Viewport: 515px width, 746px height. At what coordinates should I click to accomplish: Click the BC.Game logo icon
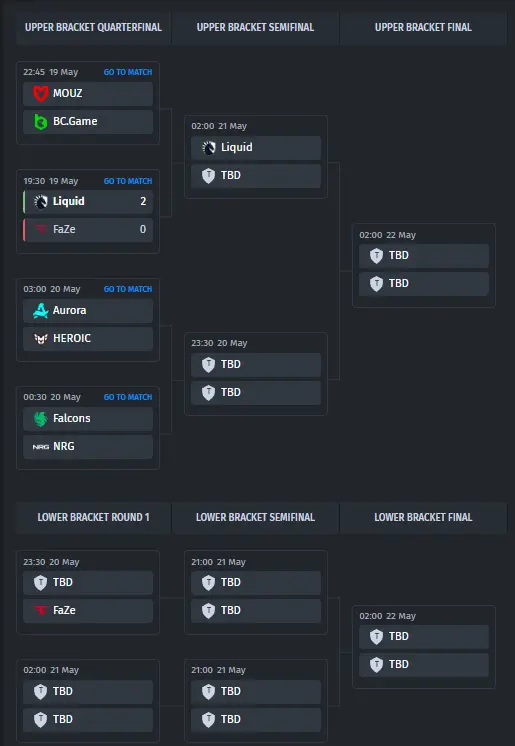[x=41, y=122]
